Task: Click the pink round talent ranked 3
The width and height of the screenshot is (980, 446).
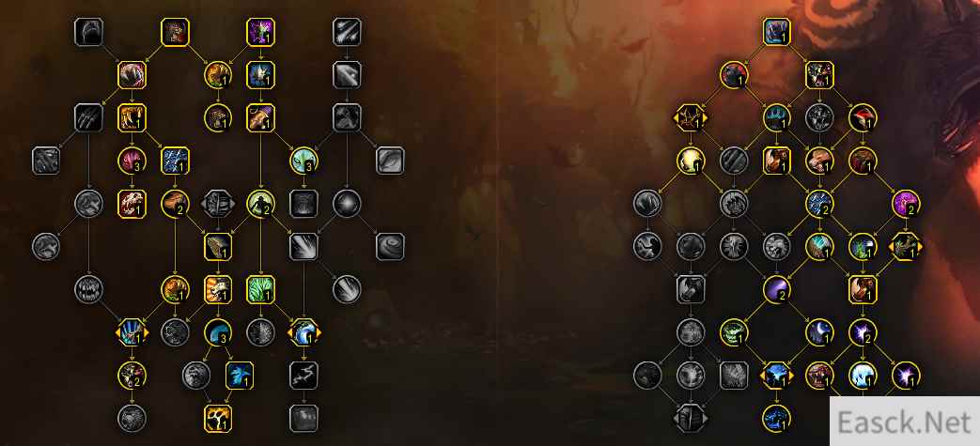Action: [x=132, y=161]
